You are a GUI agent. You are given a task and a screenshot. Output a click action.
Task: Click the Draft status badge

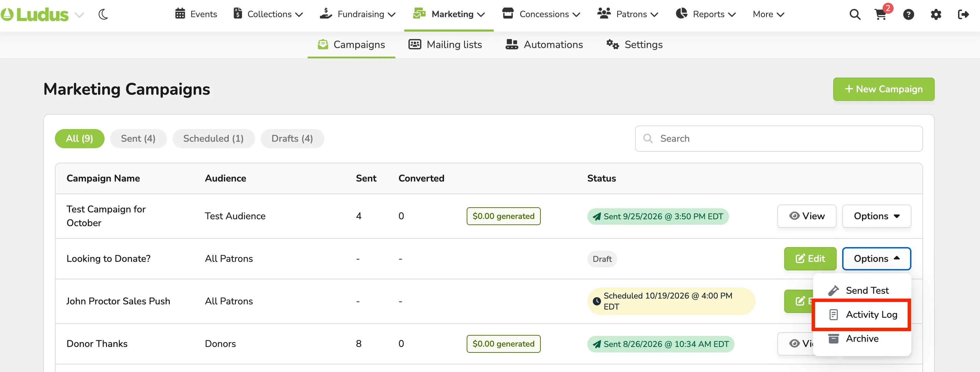click(602, 259)
